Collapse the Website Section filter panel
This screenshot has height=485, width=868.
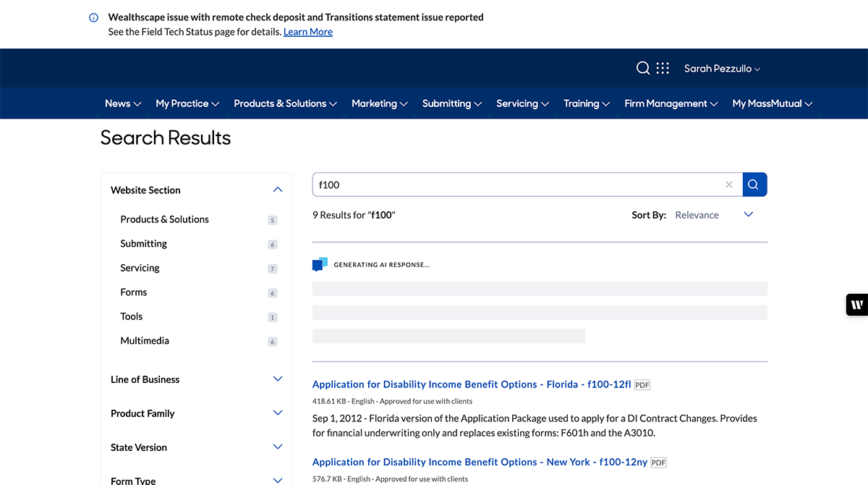coord(277,190)
